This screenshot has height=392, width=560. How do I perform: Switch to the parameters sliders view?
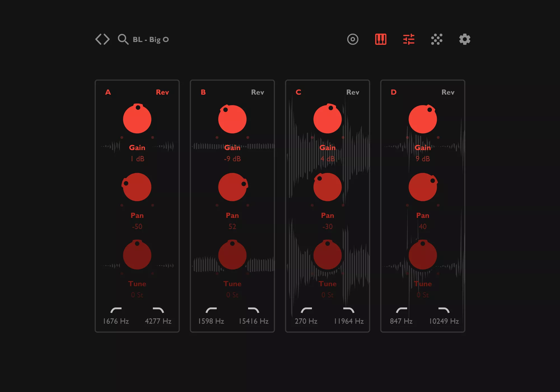pos(409,39)
